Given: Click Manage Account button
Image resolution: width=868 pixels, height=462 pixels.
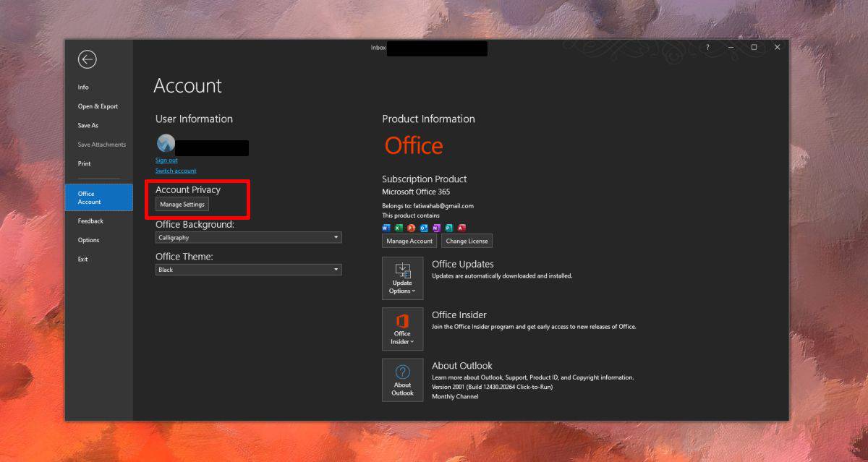Looking at the screenshot, I should [x=409, y=241].
